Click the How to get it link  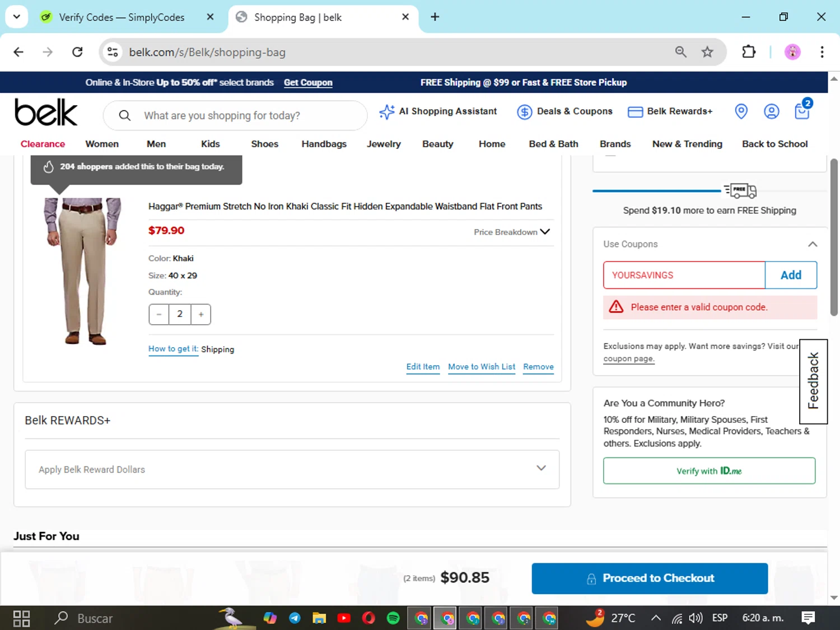[x=173, y=349]
